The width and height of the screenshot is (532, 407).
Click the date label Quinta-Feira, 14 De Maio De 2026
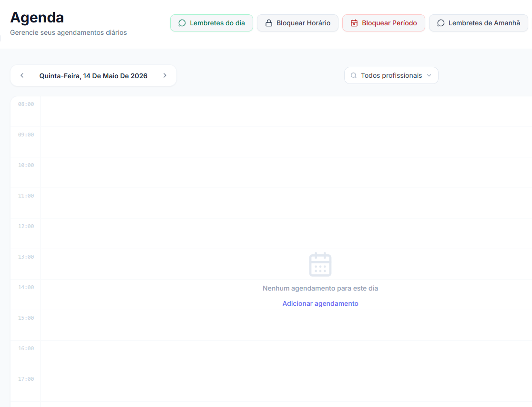93,76
